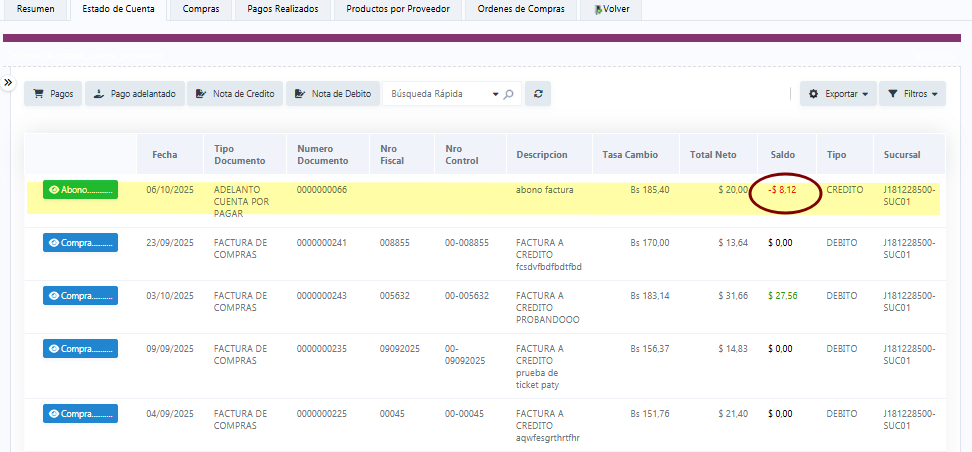
Task: Click the Pago adelantado button
Action: click(x=134, y=94)
